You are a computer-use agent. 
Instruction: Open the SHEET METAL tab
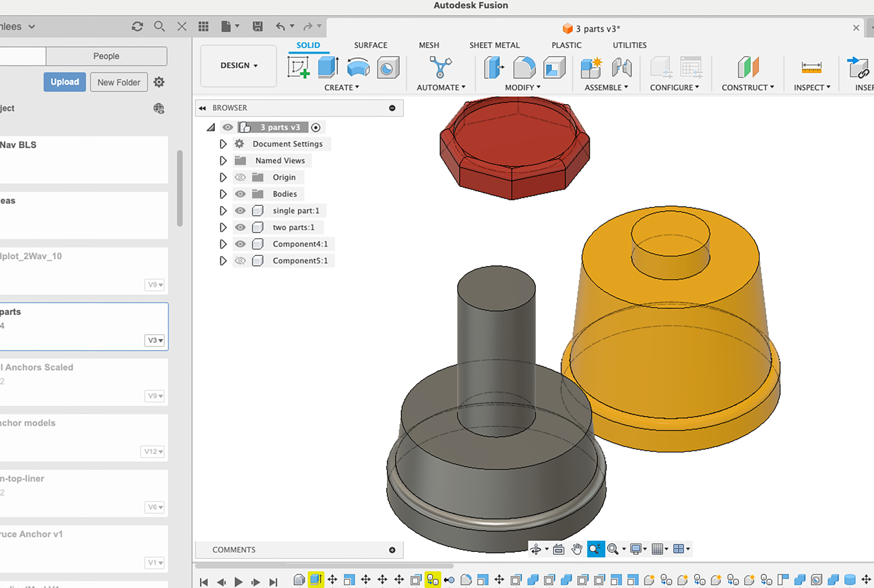pyautogui.click(x=494, y=45)
